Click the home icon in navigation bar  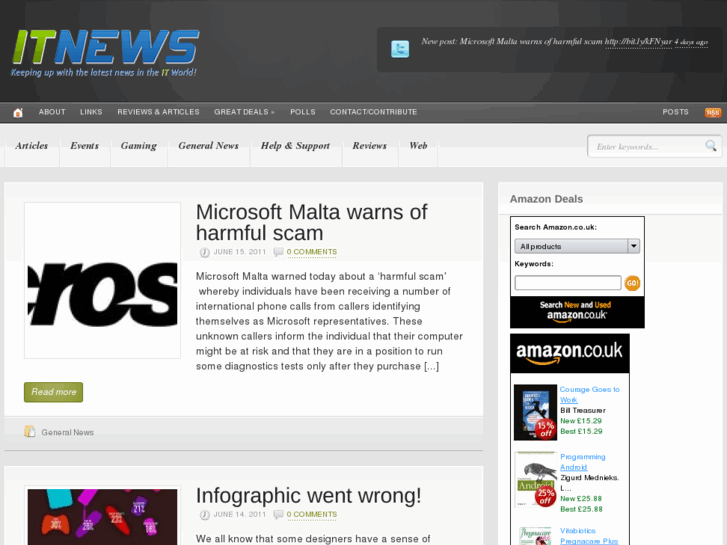18,112
